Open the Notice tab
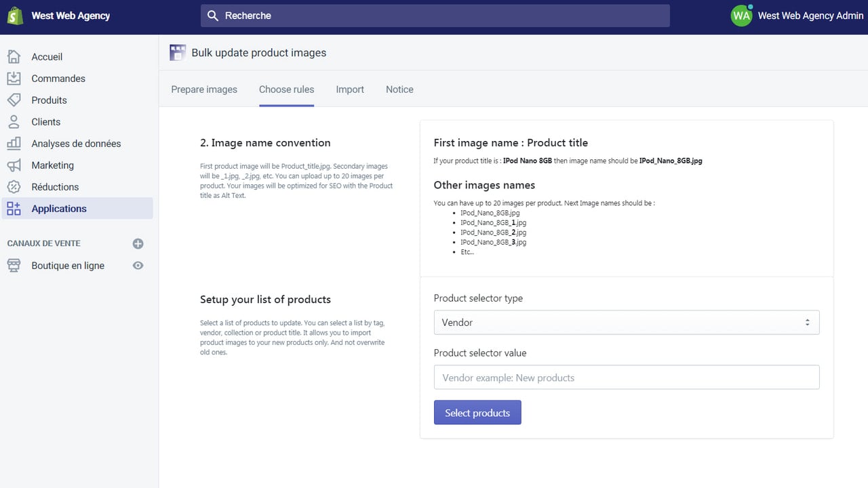 [399, 89]
